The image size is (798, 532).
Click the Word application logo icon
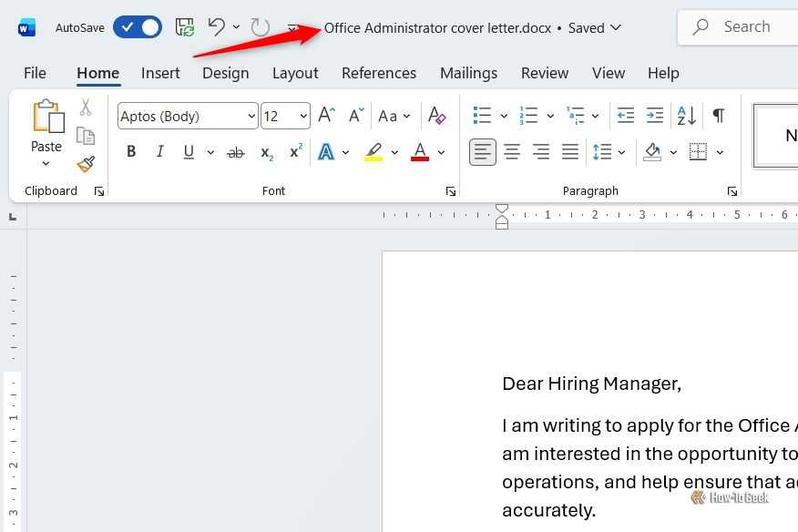click(x=26, y=28)
